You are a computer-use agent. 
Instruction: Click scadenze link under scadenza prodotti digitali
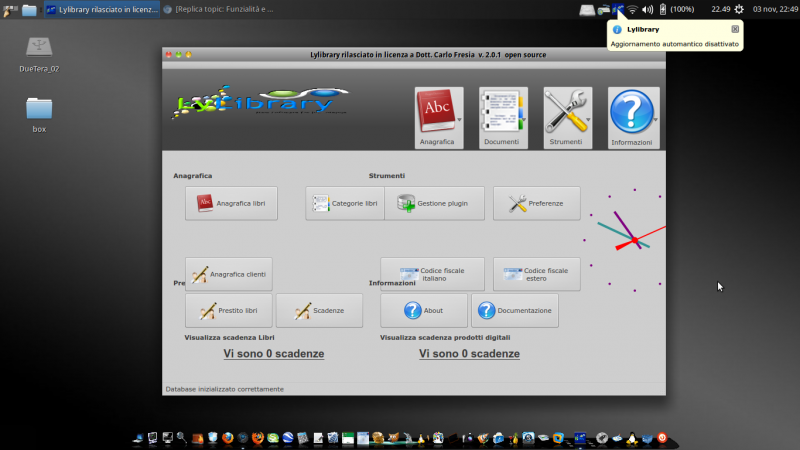tap(469, 354)
